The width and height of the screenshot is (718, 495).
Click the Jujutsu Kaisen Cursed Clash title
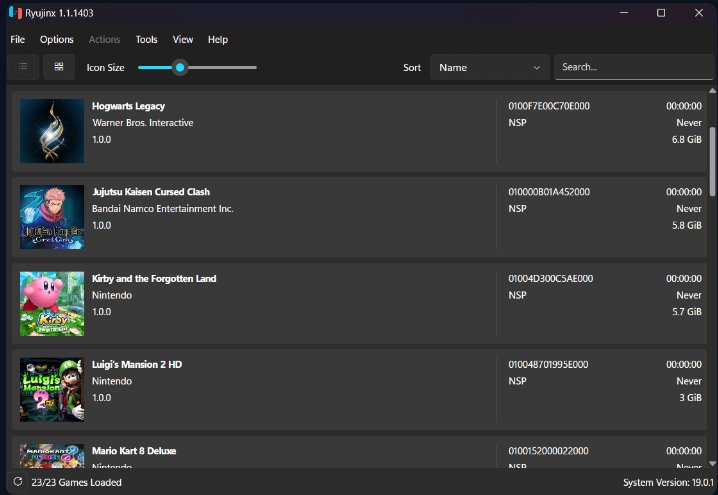pos(151,192)
